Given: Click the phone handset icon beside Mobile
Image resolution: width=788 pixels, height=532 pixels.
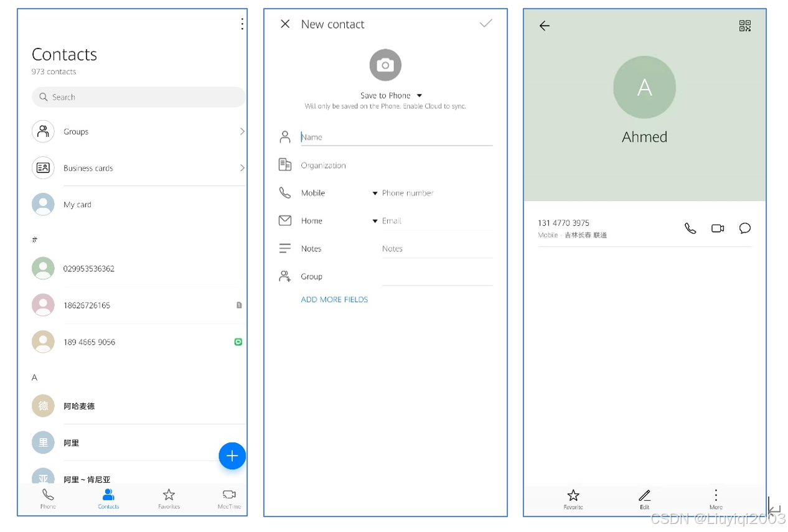Looking at the screenshot, I should (285, 193).
